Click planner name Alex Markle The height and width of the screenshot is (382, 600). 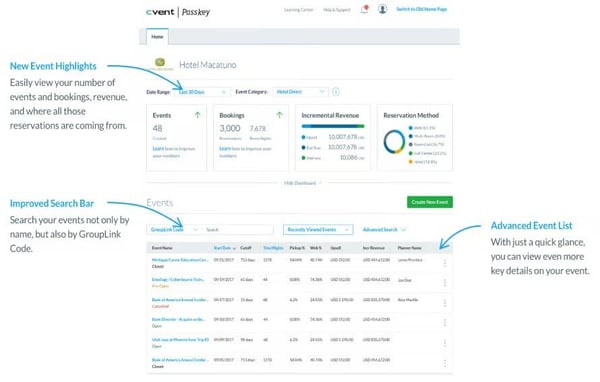pyautogui.click(x=408, y=300)
